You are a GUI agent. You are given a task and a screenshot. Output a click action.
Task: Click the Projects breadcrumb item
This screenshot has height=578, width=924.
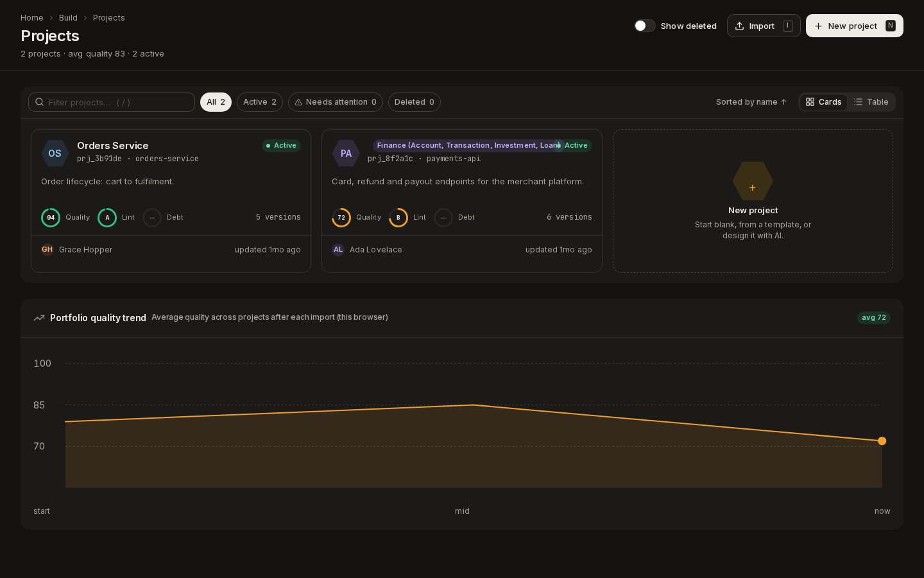point(109,18)
